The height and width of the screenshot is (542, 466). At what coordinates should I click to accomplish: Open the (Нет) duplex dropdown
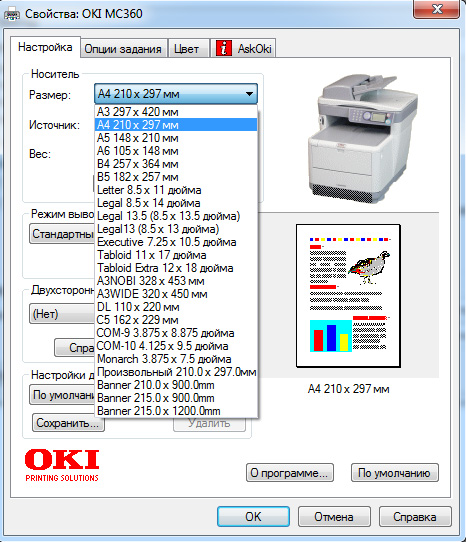click(x=62, y=314)
